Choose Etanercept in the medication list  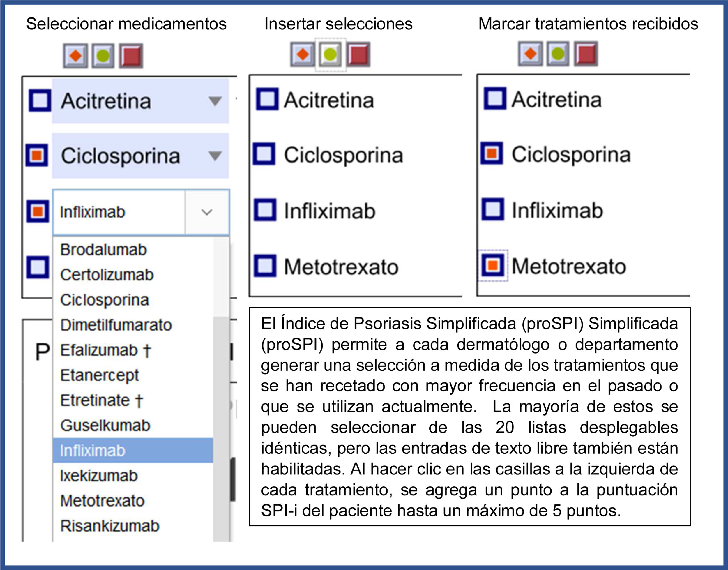[x=99, y=375]
